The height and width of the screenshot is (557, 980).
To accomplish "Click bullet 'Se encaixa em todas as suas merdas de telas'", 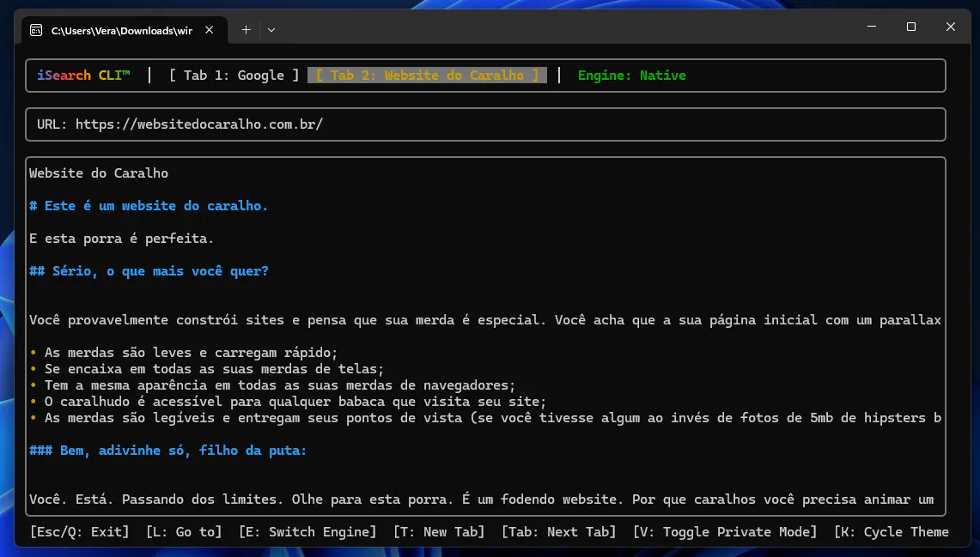I will coord(214,369).
